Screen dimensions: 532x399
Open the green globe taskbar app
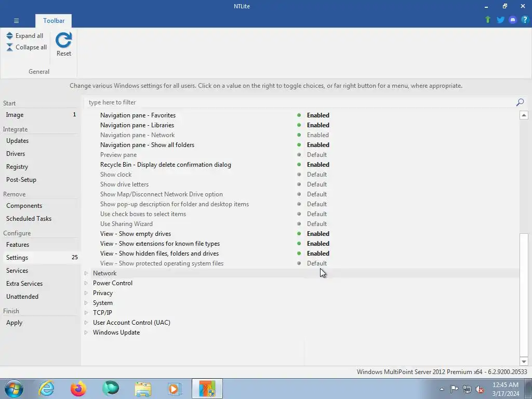click(x=111, y=389)
